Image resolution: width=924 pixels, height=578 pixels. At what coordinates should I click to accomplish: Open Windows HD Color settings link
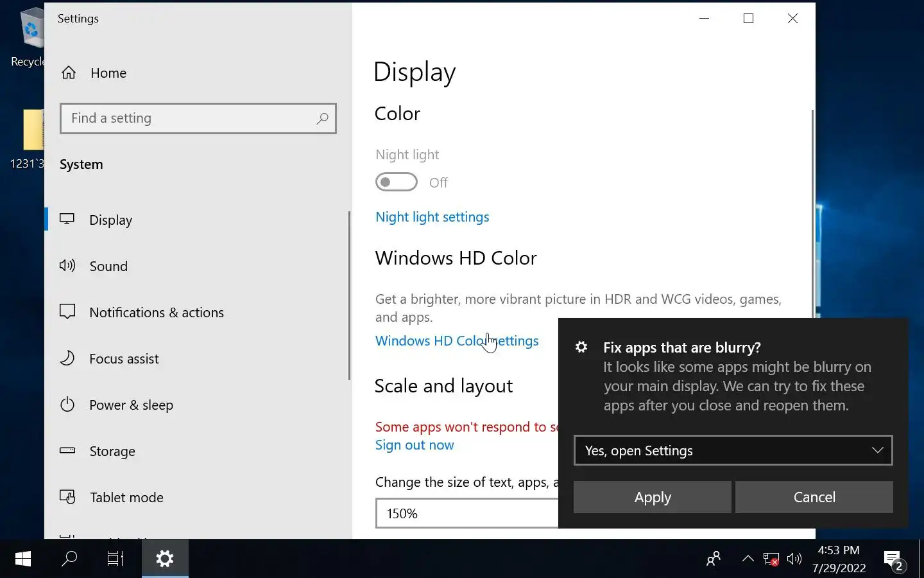pos(457,341)
